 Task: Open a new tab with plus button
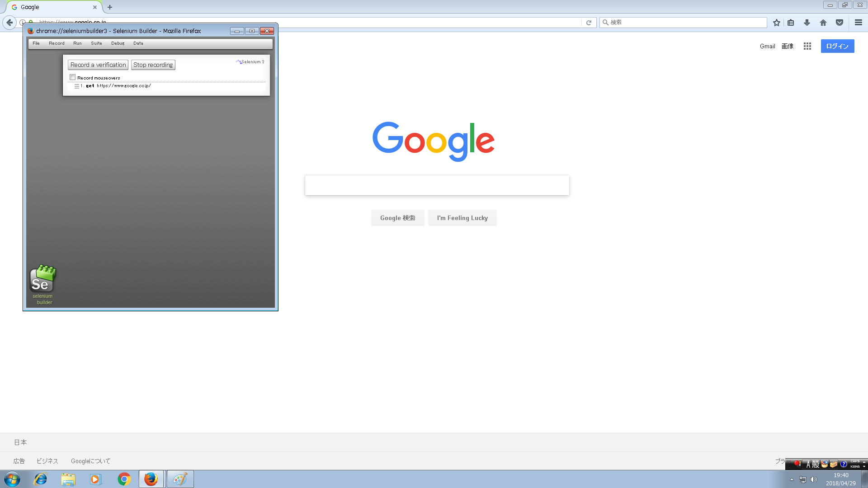pos(110,7)
